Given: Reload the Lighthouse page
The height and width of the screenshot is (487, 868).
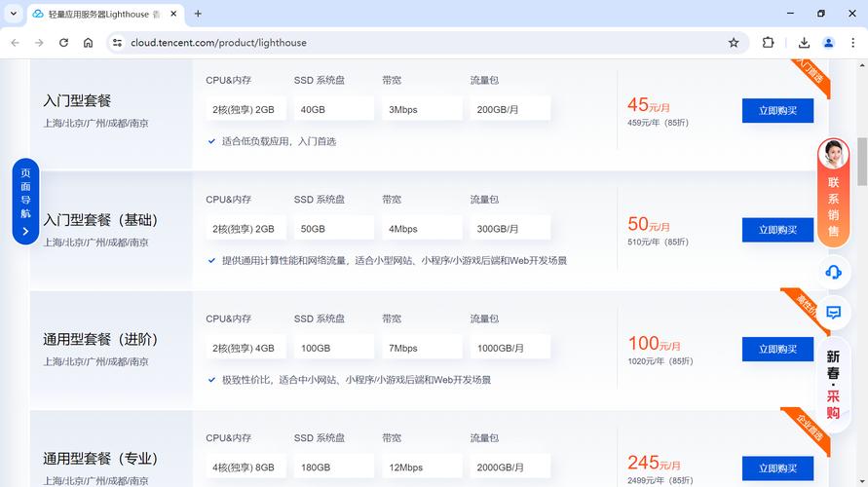Looking at the screenshot, I should click(x=63, y=43).
